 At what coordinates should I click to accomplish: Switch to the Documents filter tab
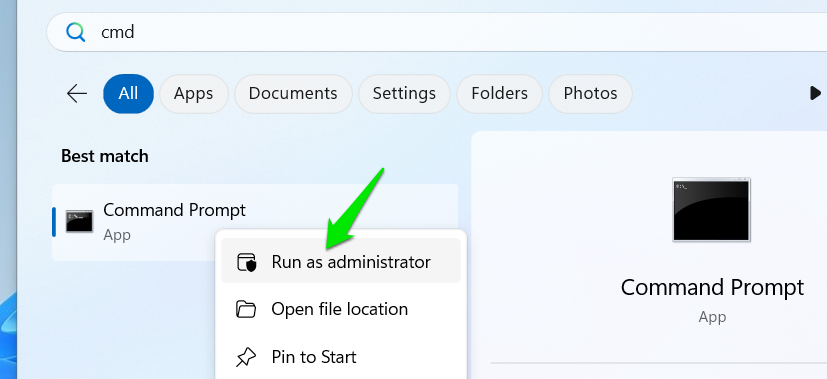click(x=293, y=94)
